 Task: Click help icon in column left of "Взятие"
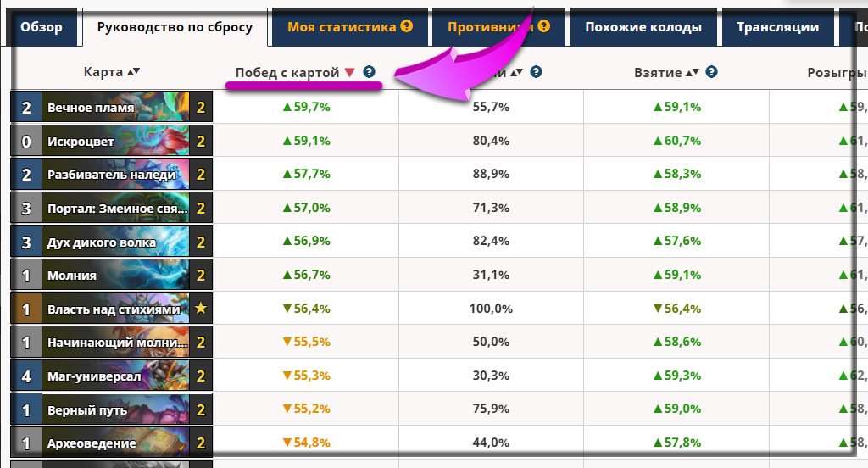[x=537, y=73]
